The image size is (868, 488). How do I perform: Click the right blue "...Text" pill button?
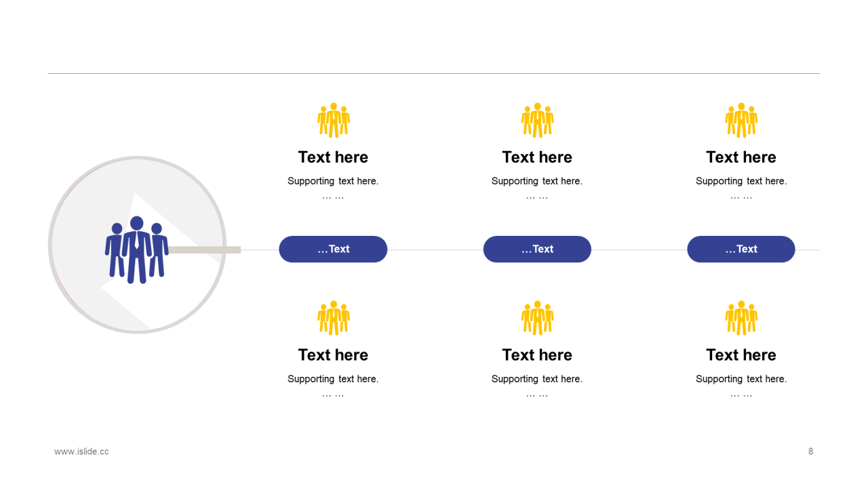click(741, 249)
